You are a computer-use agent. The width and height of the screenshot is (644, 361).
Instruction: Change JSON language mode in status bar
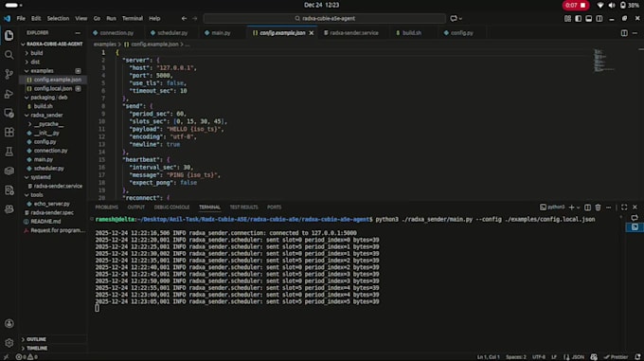(x=574, y=357)
